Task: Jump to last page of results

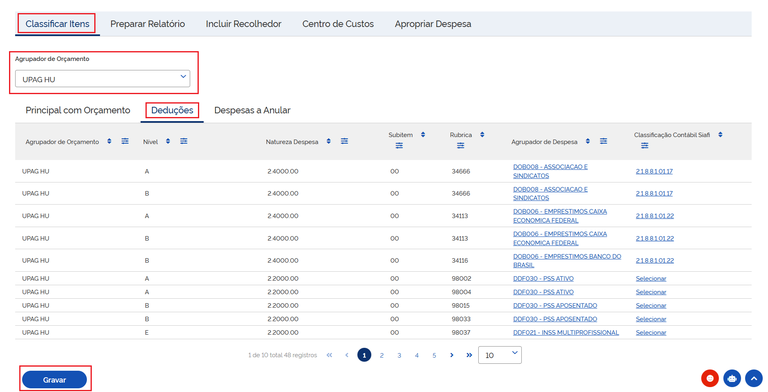Action: coord(469,355)
